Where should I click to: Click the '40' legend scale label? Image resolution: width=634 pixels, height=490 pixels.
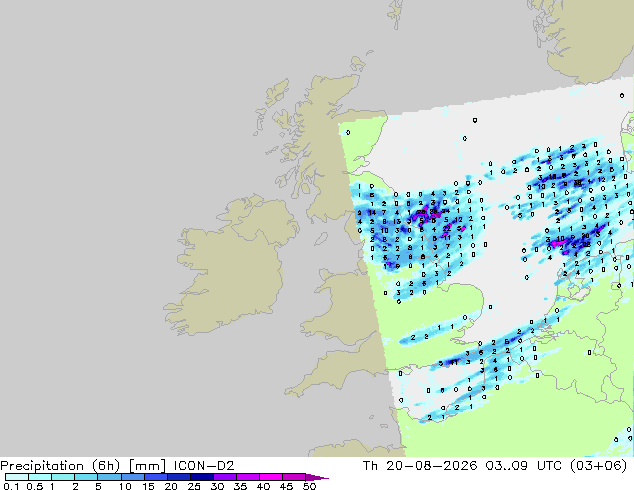263,486
